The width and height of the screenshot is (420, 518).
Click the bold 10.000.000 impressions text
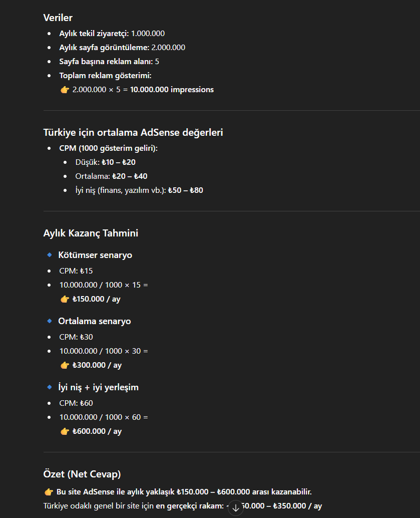click(x=172, y=90)
